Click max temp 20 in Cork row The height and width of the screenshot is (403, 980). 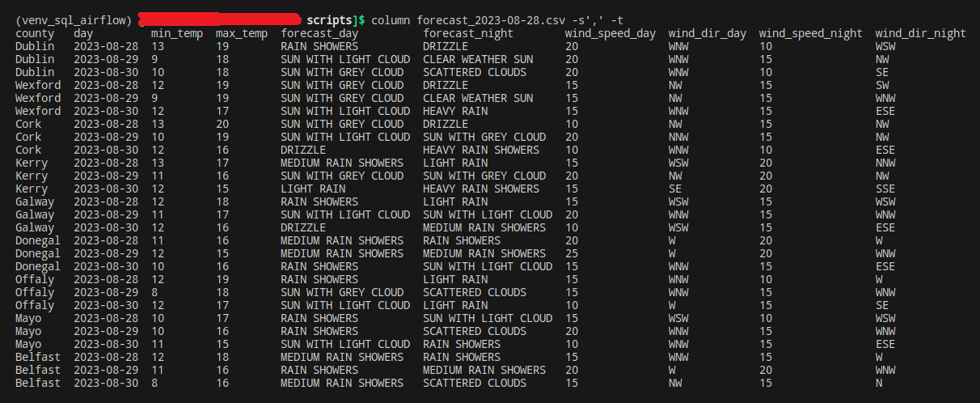[x=222, y=124]
